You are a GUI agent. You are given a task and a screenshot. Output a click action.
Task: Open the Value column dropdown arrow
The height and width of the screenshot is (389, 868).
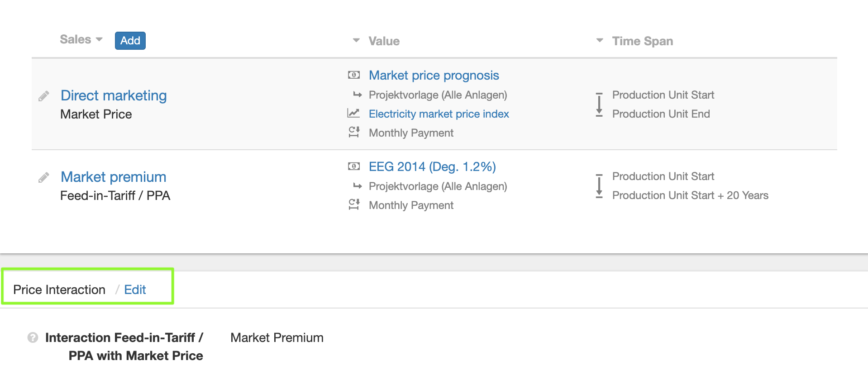tap(356, 41)
